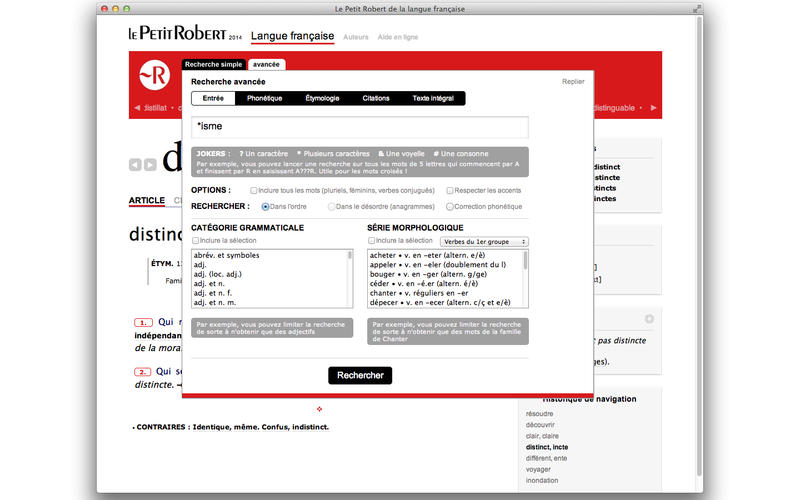The height and width of the screenshot is (500, 800).
Task: Select bouger v. en -ger row
Action: point(429,274)
